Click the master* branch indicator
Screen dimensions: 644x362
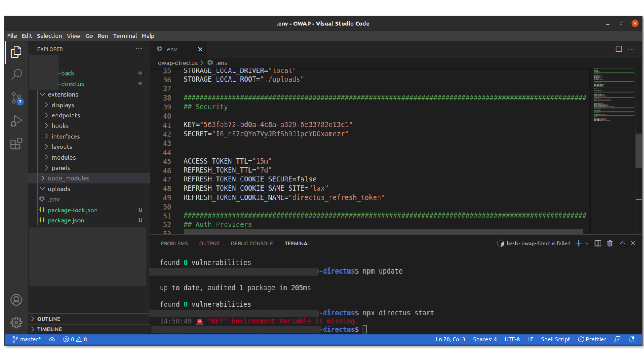(x=27, y=339)
